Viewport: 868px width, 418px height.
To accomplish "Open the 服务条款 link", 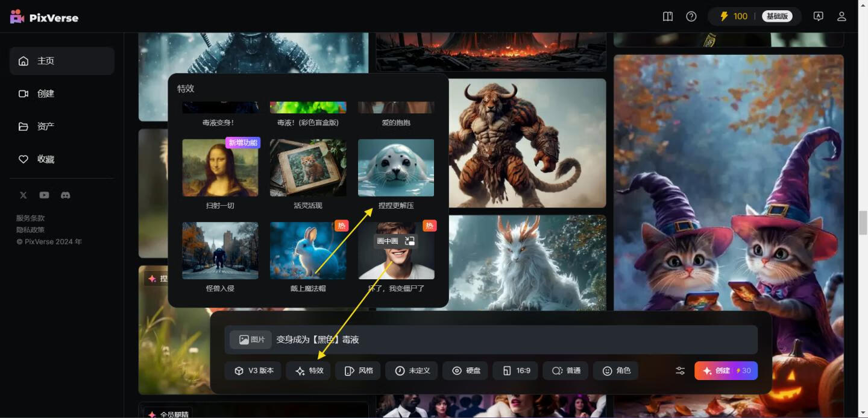I will [30, 218].
